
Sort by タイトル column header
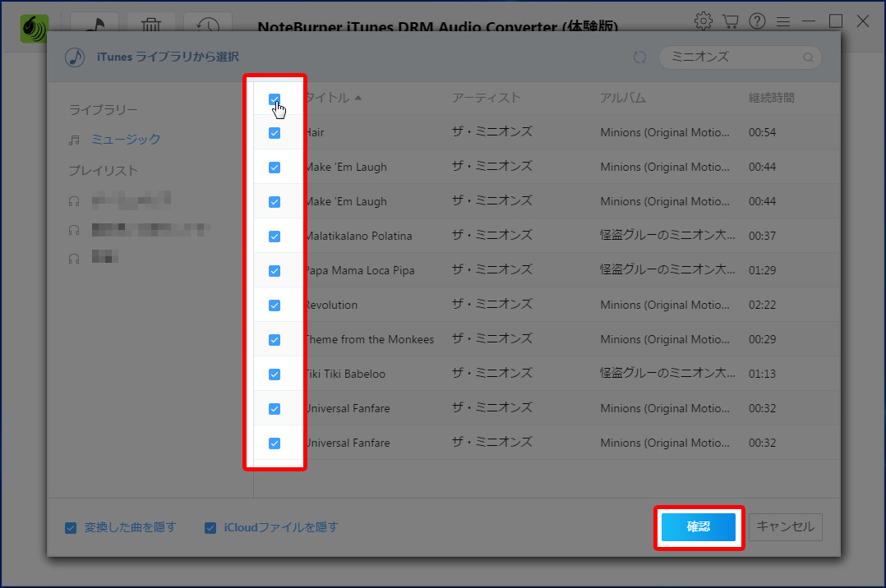(x=327, y=99)
